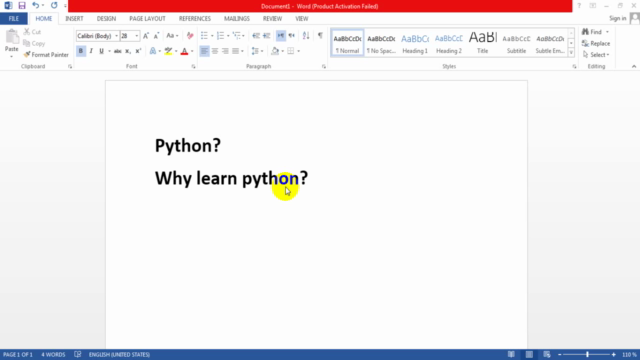Toggle Underline formatting
Image resolution: width=640 pixels, height=360 pixels.
101,51
